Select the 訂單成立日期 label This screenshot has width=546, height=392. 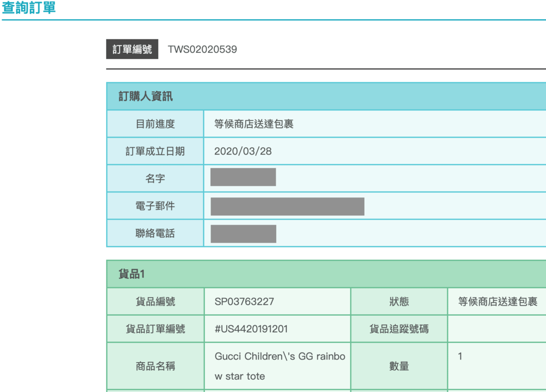coord(155,151)
